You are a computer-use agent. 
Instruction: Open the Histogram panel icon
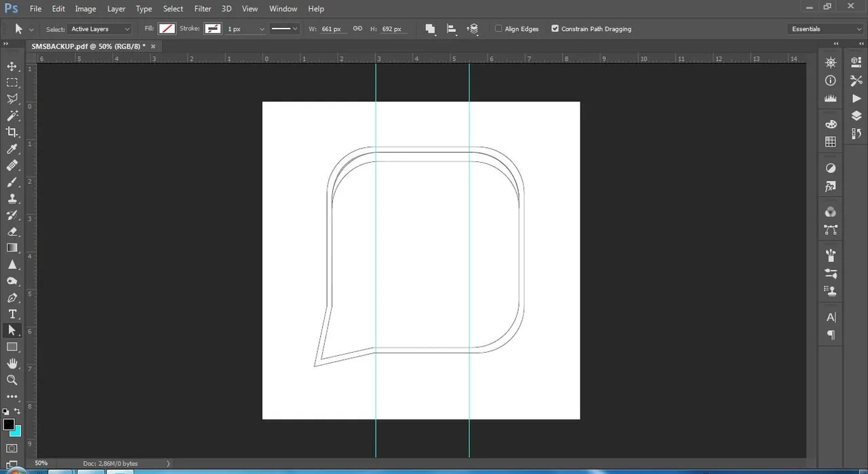click(x=831, y=98)
